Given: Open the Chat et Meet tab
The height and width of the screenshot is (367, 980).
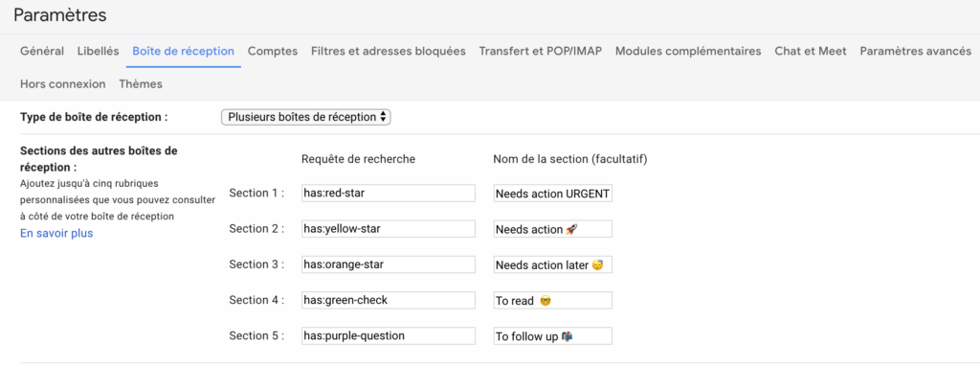Looking at the screenshot, I should coord(811,52).
